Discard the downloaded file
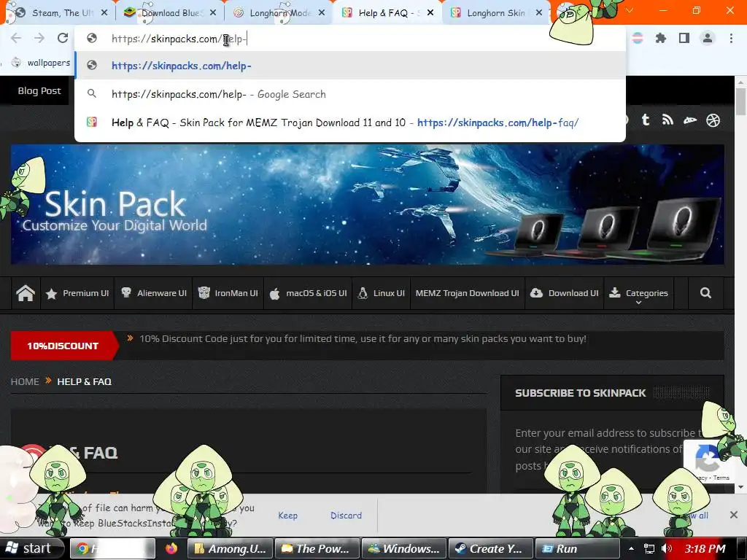 click(x=346, y=516)
